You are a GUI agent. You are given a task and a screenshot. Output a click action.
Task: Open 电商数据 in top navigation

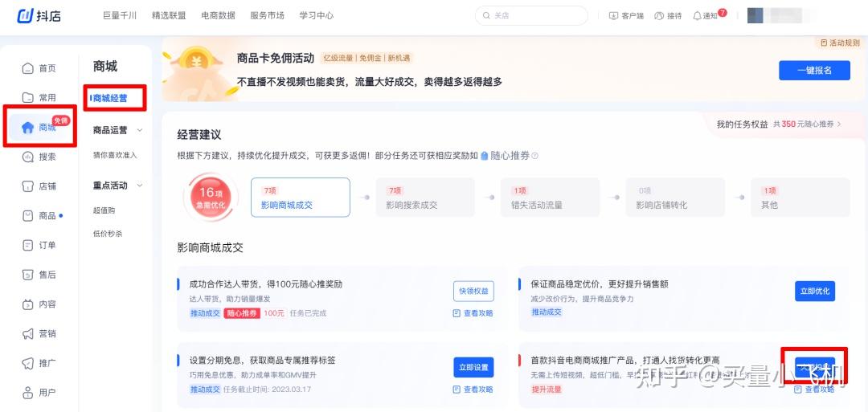[x=218, y=15]
